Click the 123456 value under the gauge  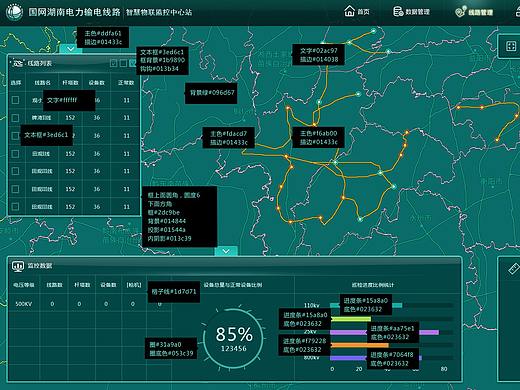pos(234,349)
